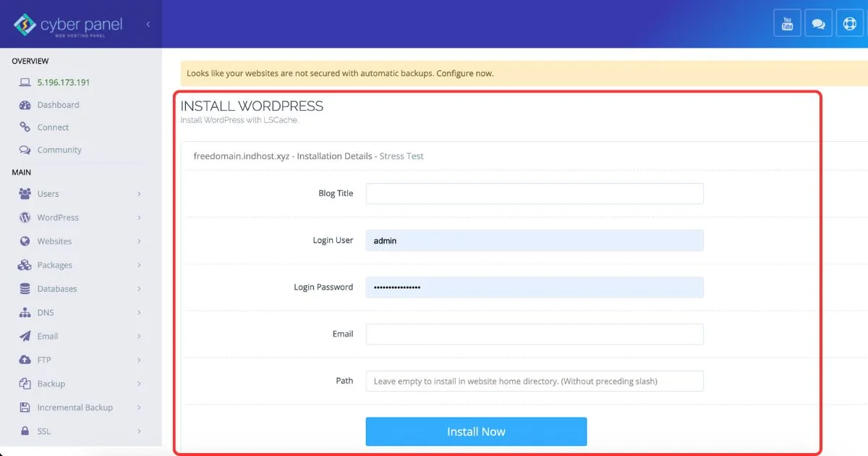Expand the FTP submenu arrow
This screenshot has width=868, height=456.
[x=139, y=360]
